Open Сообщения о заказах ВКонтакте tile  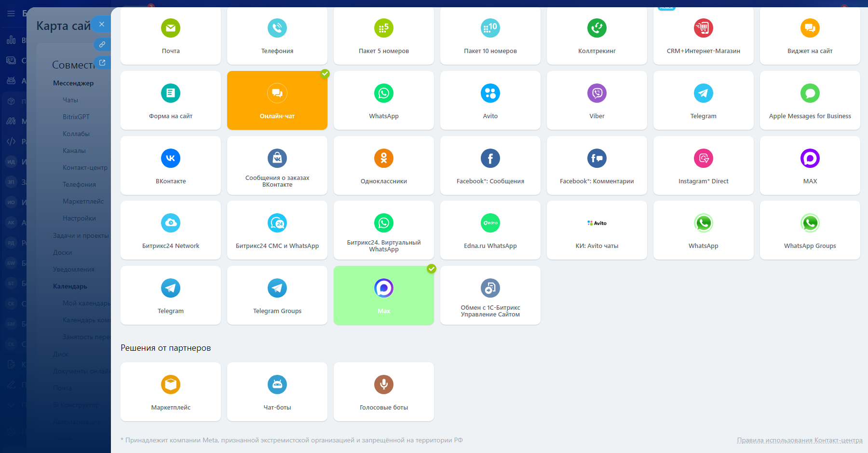(x=277, y=165)
